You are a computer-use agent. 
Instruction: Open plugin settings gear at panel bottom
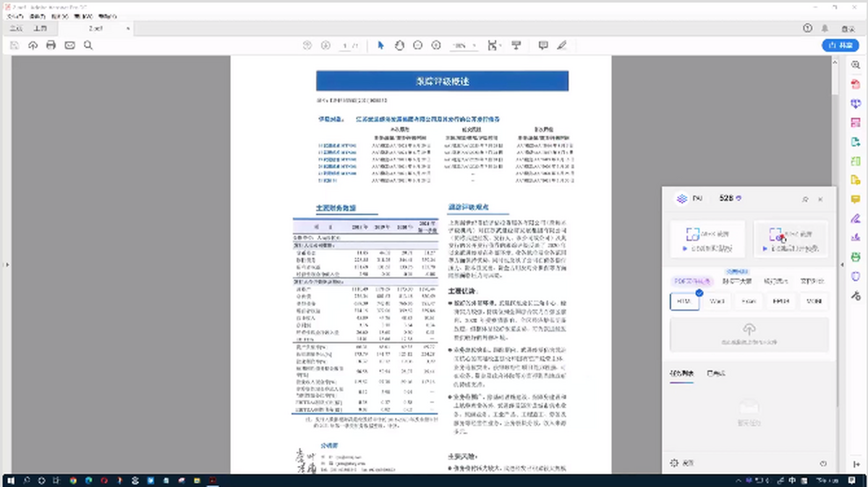click(674, 463)
